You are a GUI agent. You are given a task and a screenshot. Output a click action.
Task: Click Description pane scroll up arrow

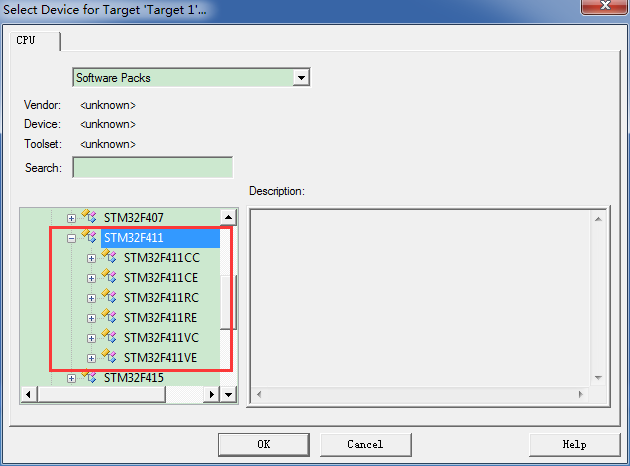pos(598,219)
